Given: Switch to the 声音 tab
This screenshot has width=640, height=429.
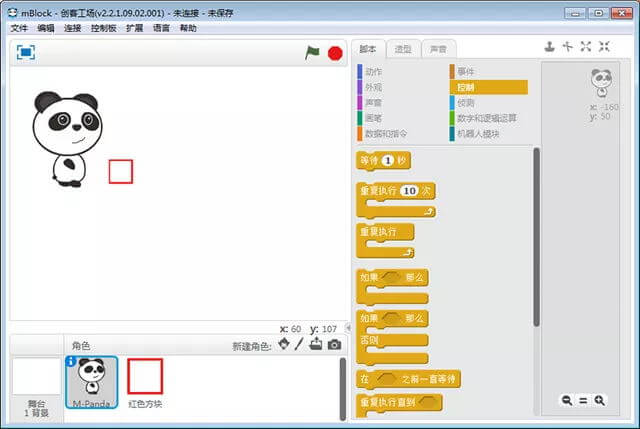Looking at the screenshot, I should 438,49.
